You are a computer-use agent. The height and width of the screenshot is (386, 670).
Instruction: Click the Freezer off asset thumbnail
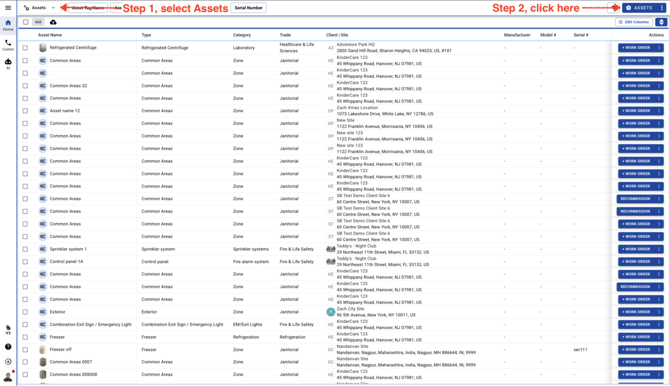pos(42,350)
